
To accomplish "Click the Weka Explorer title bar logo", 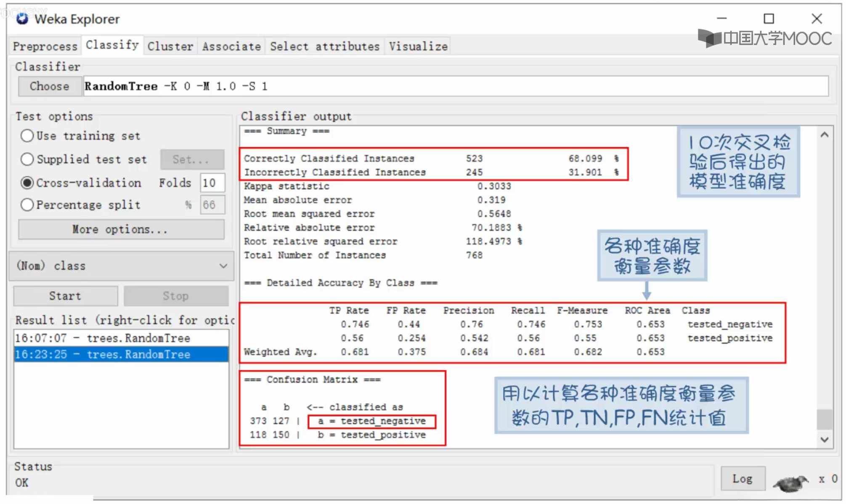I will tap(22, 19).
